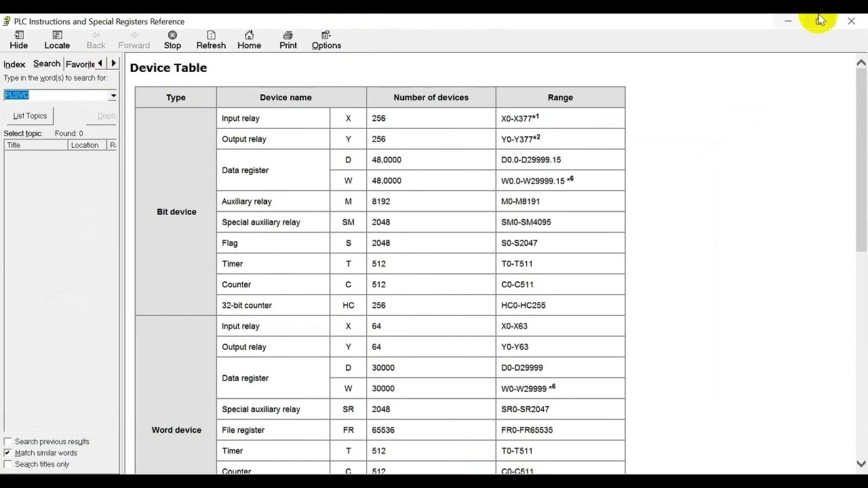
Task: Click the W0-W29999 range cell
Action: point(560,388)
